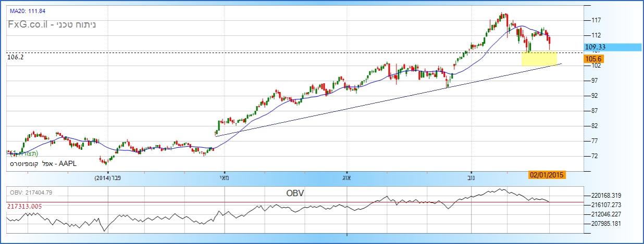
Task: Click the נוב month label on time axis
Action: [x=472, y=178]
